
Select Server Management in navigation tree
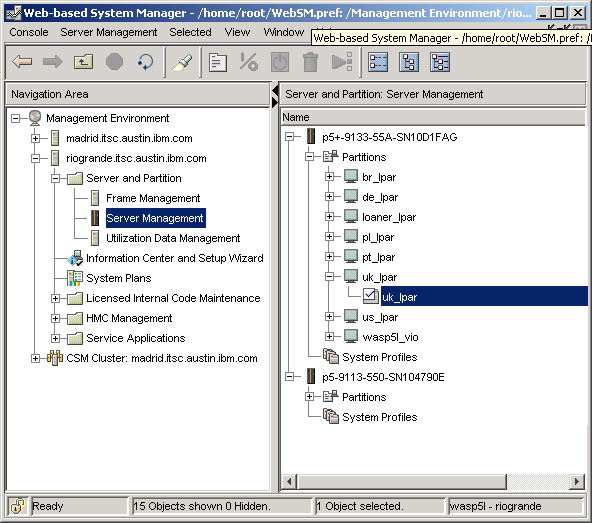coord(155,218)
